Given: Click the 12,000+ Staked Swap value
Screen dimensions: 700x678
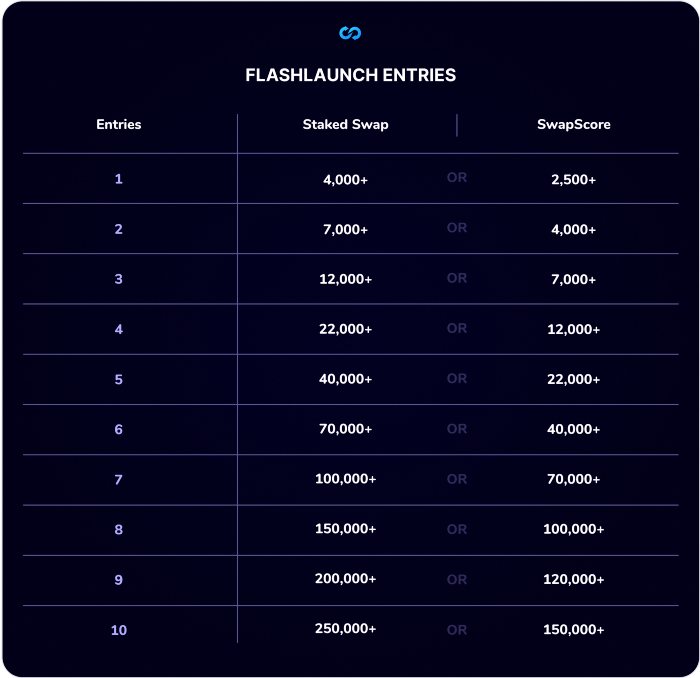Looking at the screenshot, I should [346, 279].
